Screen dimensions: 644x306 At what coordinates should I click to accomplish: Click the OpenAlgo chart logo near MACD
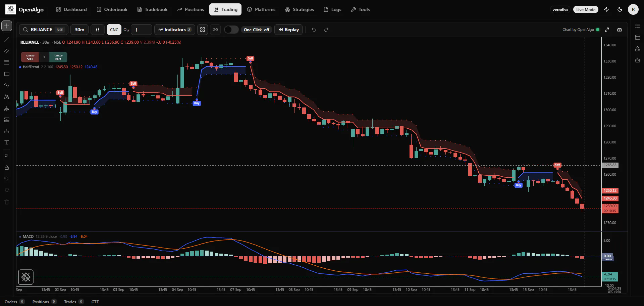(26, 277)
